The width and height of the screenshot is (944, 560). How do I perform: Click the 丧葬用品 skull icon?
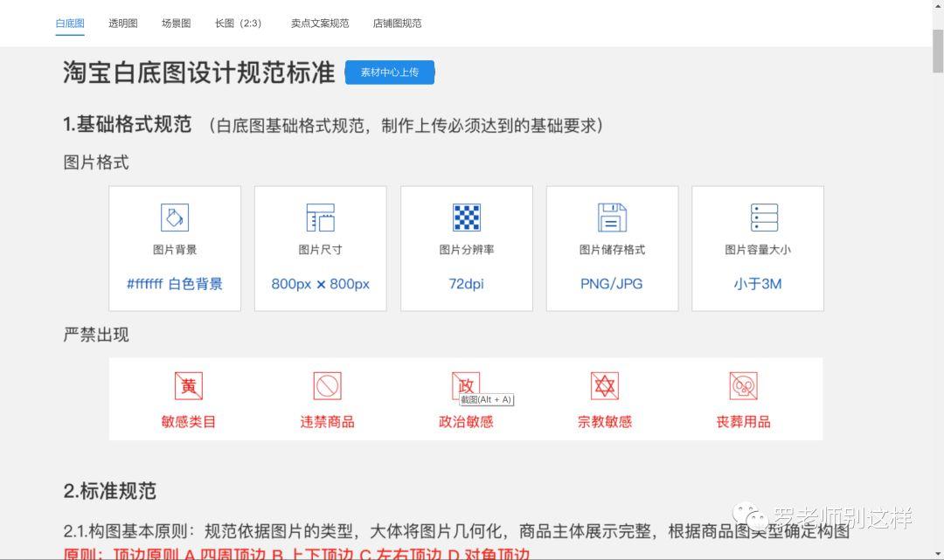click(x=744, y=385)
